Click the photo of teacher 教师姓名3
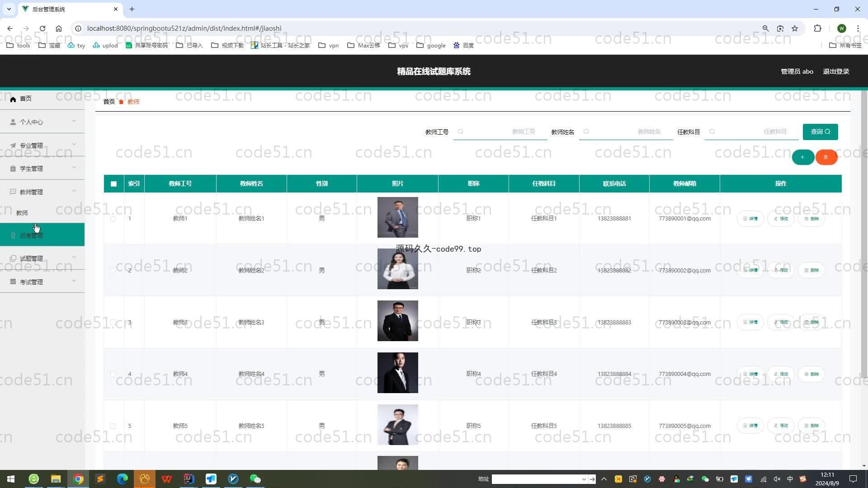Image resolution: width=868 pixels, height=488 pixels. tap(398, 321)
